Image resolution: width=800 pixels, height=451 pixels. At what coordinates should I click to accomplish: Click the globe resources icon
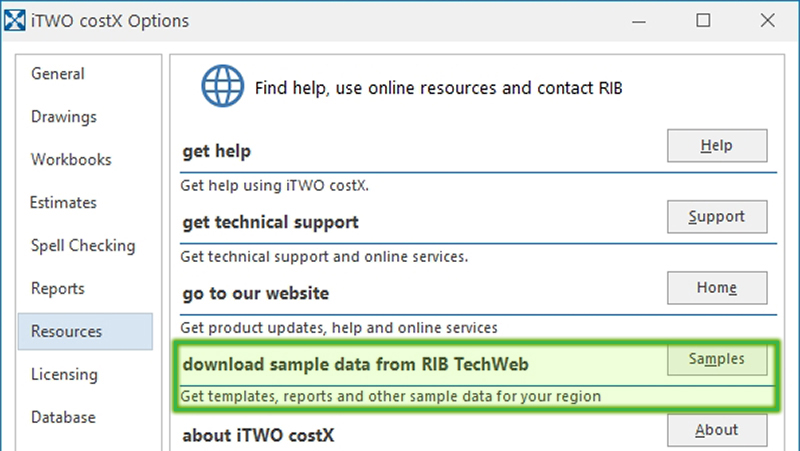point(222,86)
